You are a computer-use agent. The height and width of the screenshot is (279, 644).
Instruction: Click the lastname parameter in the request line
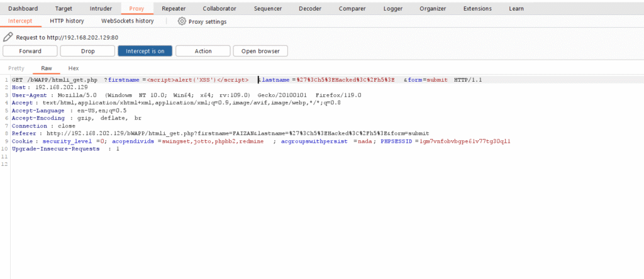click(x=276, y=80)
